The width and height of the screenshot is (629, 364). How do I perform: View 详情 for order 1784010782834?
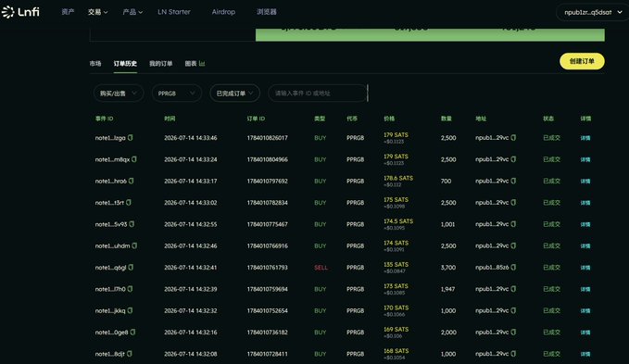pos(585,203)
